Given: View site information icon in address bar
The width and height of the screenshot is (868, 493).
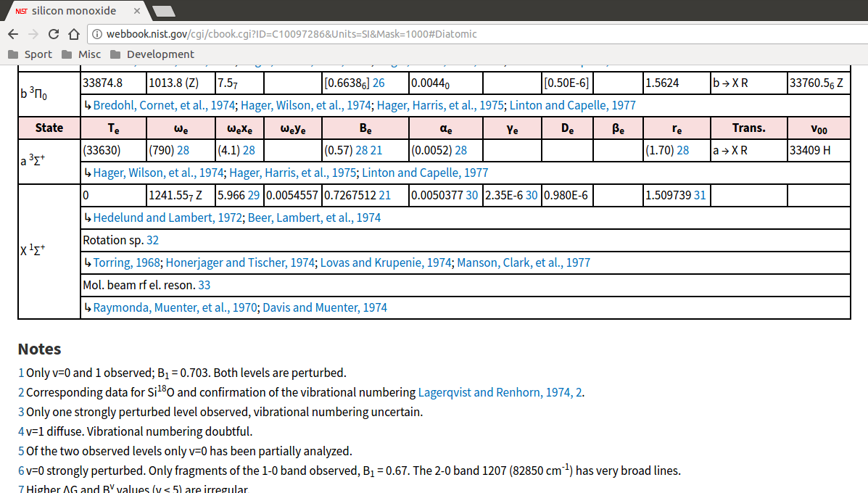Looking at the screenshot, I should click(x=97, y=34).
